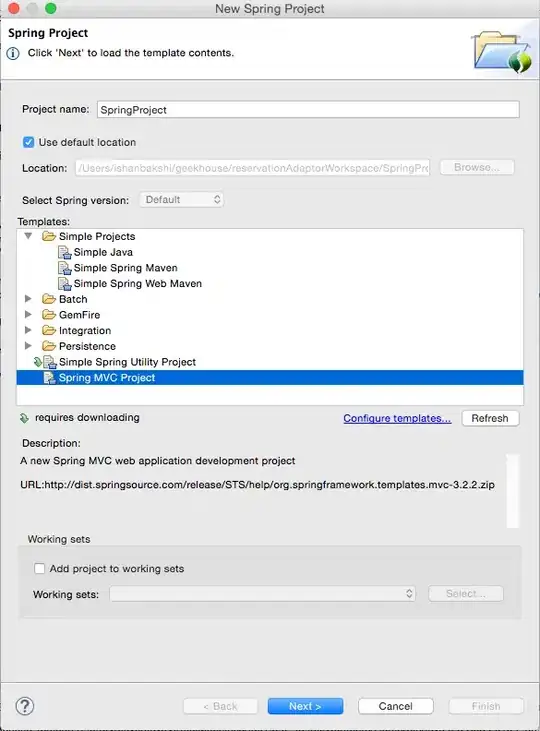Screen dimensions: 540x731
Task: Select the Simple Java template icon
Action: (x=64, y=252)
